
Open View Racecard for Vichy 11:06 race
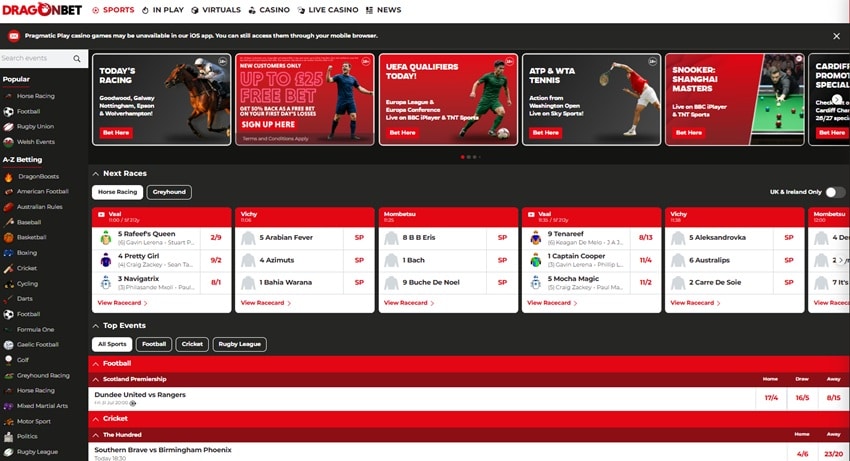[x=266, y=303]
